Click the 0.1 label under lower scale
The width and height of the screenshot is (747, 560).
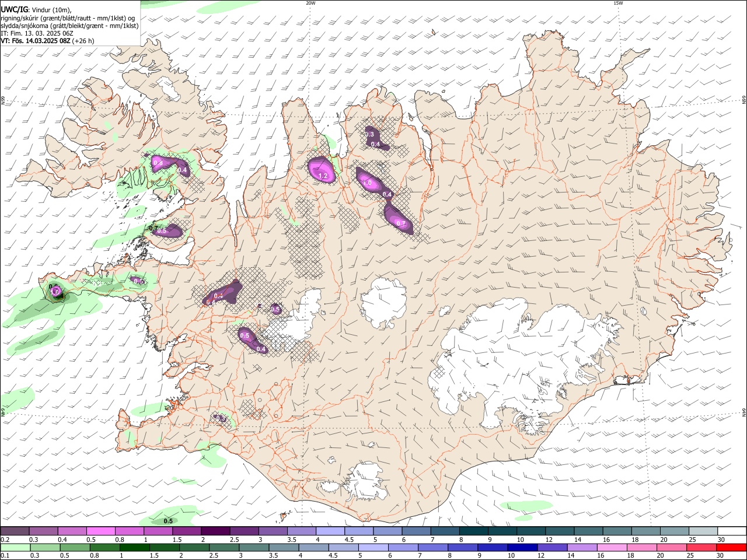pos(5,556)
